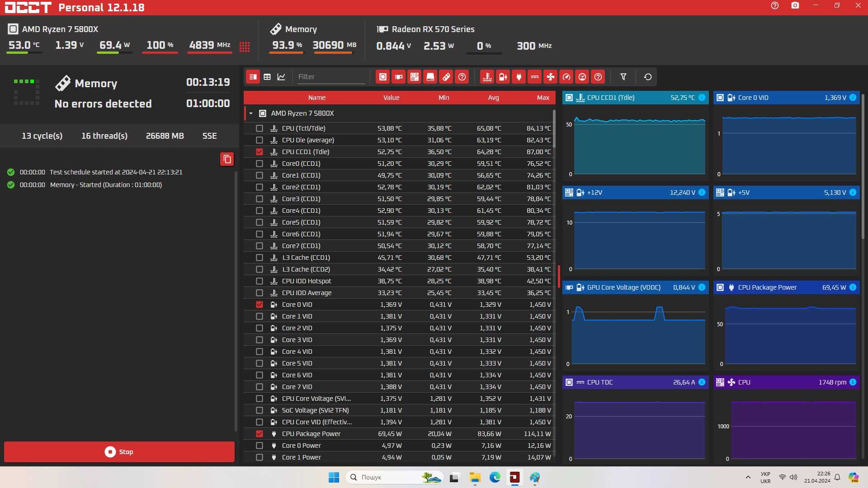
Task: Select the CPU Die (average) row
Action: (400, 140)
